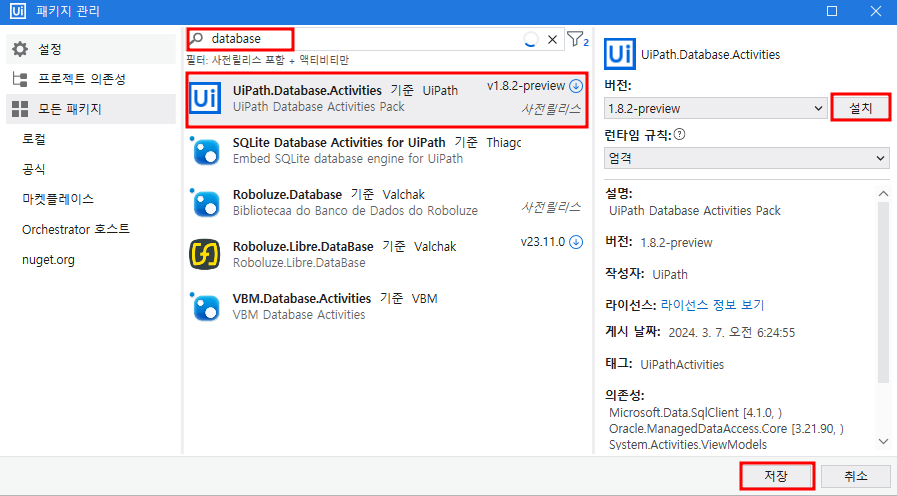Click the Roboluze.Database package icon
Viewport: 897px width, 496px height.
205,203
